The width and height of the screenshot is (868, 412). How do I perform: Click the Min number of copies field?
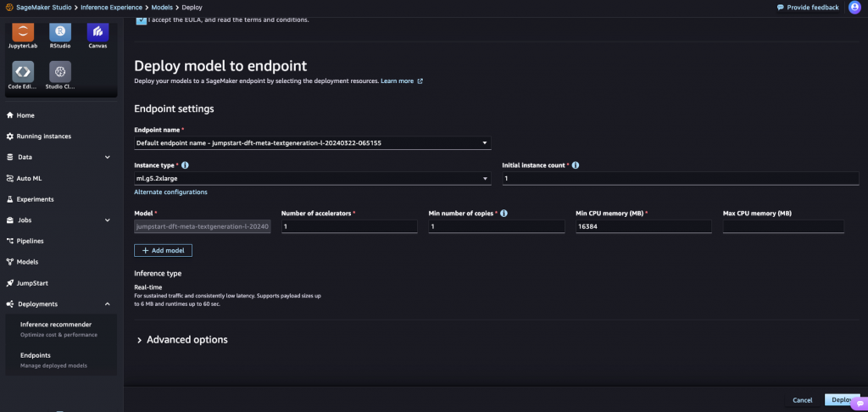pyautogui.click(x=497, y=226)
